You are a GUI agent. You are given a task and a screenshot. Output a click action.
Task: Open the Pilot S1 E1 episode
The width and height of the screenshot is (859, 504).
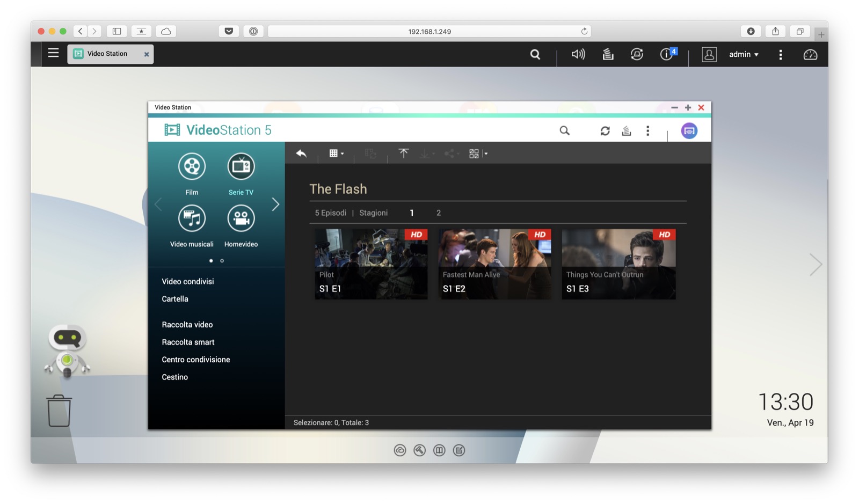click(371, 264)
